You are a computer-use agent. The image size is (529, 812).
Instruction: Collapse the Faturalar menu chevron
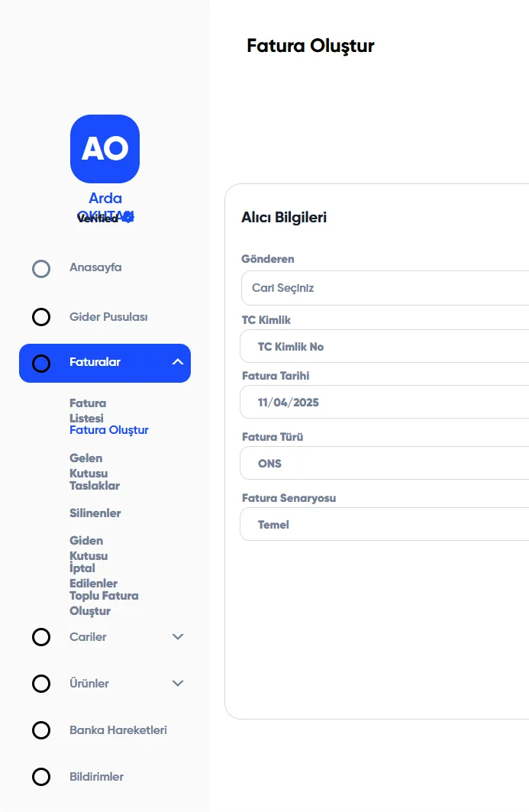coord(178,362)
